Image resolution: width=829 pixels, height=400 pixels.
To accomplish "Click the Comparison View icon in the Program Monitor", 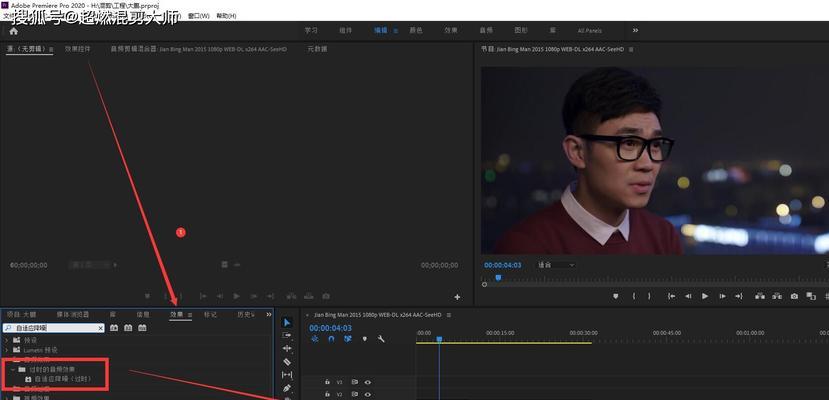I will point(811,296).
